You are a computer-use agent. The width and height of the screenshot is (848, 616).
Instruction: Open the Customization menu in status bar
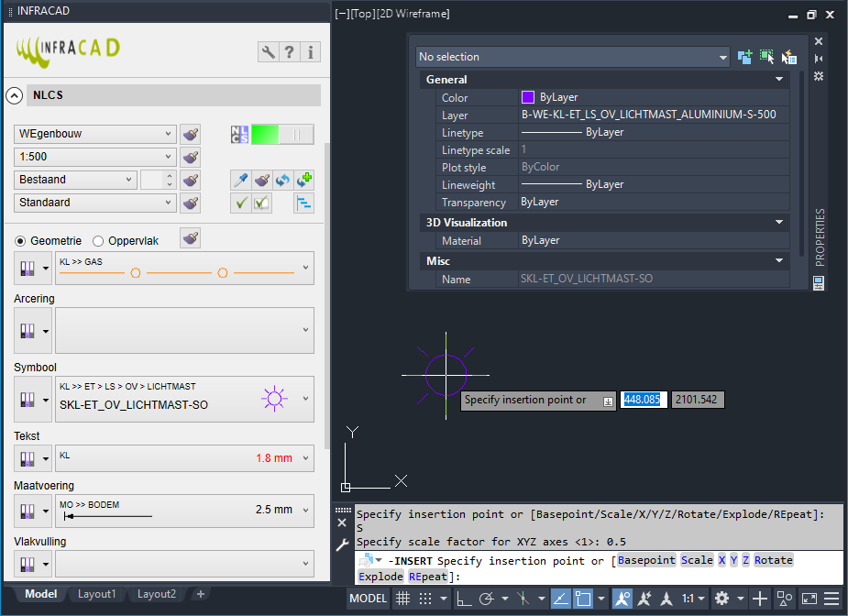tap(831, 599)
